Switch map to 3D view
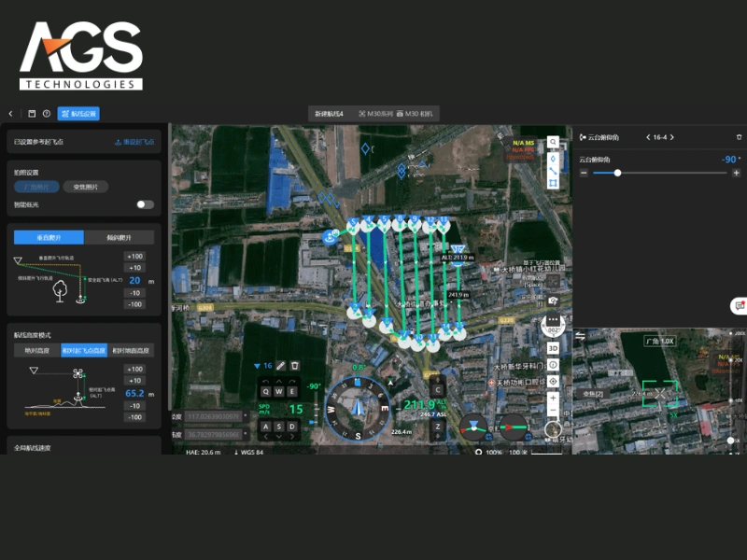The image size is (747, 560). tap(553, 347)
